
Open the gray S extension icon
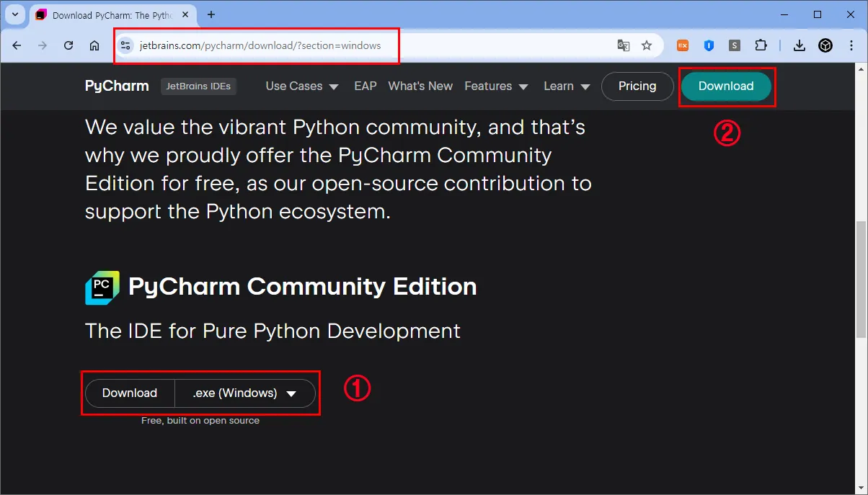pyautogui.click(x=735, y=45)
